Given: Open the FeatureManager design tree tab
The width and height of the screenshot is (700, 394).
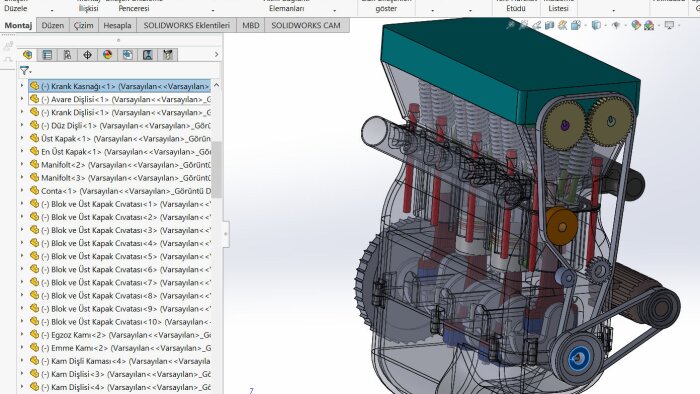Looking at the screenshot, I should coord(27,55).
